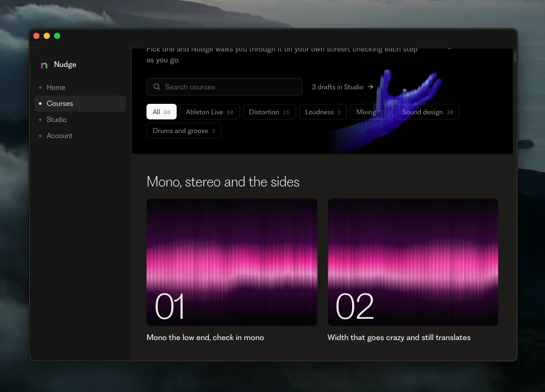The height and width of the screenshot is (392, 545).
Task: Open course 02 thumbnail
Action: pos(413,262)
